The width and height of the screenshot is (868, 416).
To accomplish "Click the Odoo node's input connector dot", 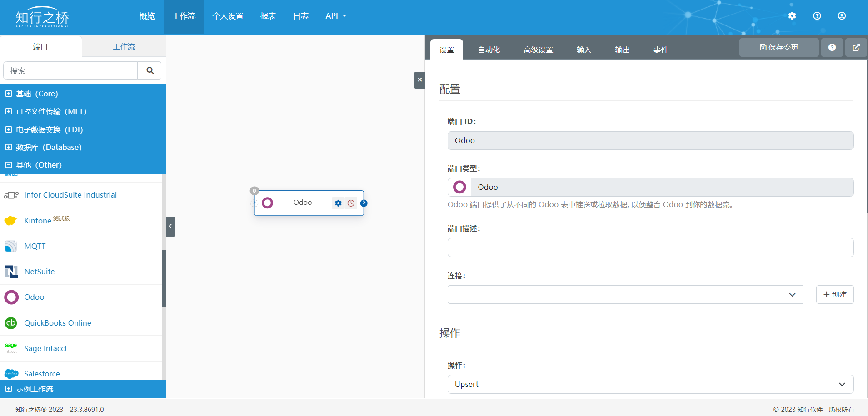I will pyautogui.click(x=254, y=203).
